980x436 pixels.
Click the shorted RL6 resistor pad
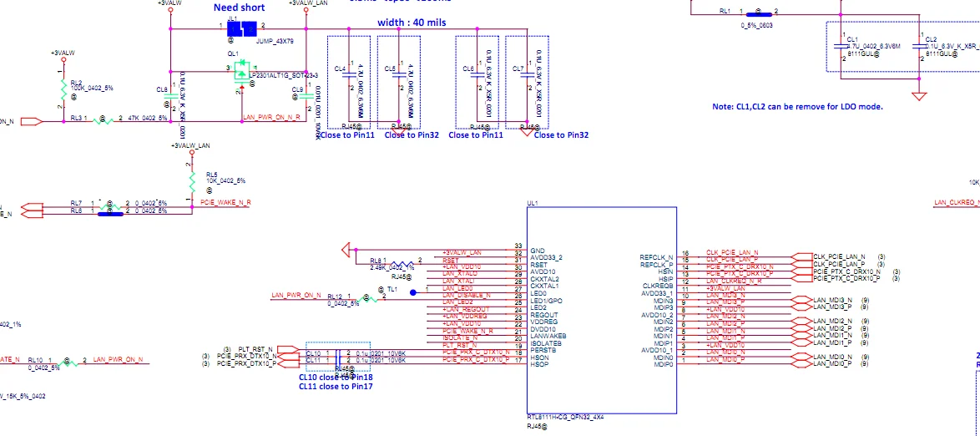pos(111,215)
